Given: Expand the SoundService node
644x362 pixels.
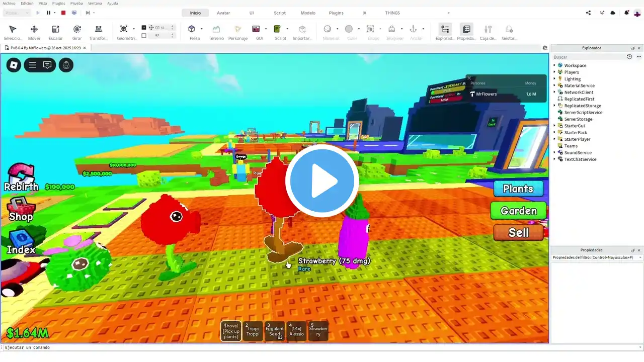Looking at the screenshot, I should (555, 152).
